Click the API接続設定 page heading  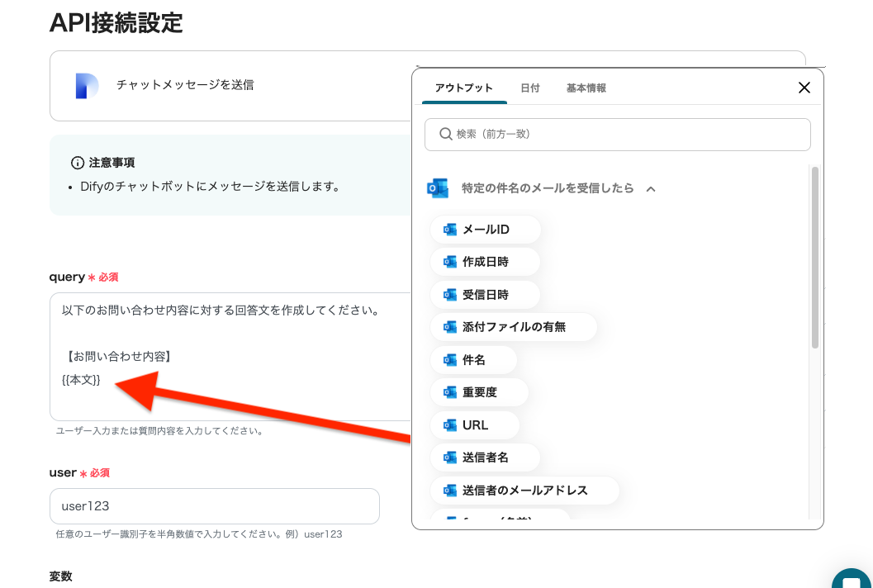click(116, 23)
